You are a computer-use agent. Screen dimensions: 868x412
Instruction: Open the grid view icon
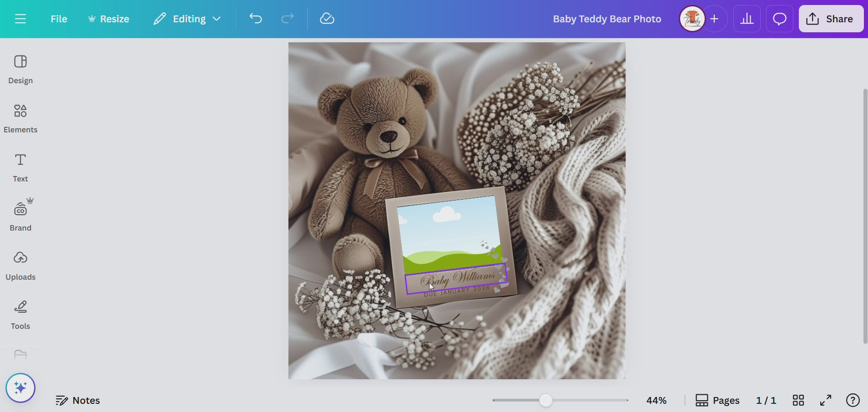coord(798,400)
